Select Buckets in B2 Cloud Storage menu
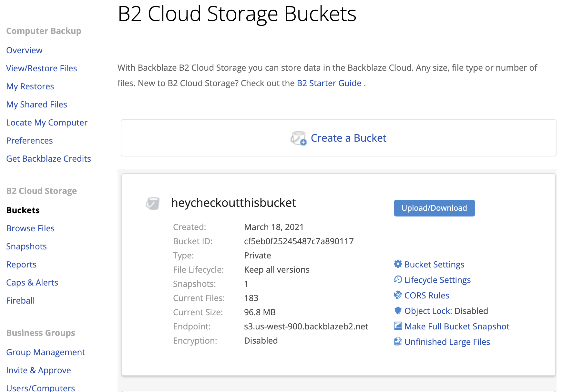This screenshot has width=563, height=392. point(23,210)
